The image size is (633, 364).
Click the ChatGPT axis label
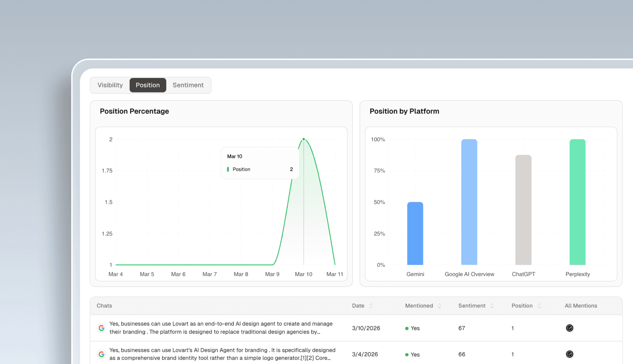pos(523,274)
